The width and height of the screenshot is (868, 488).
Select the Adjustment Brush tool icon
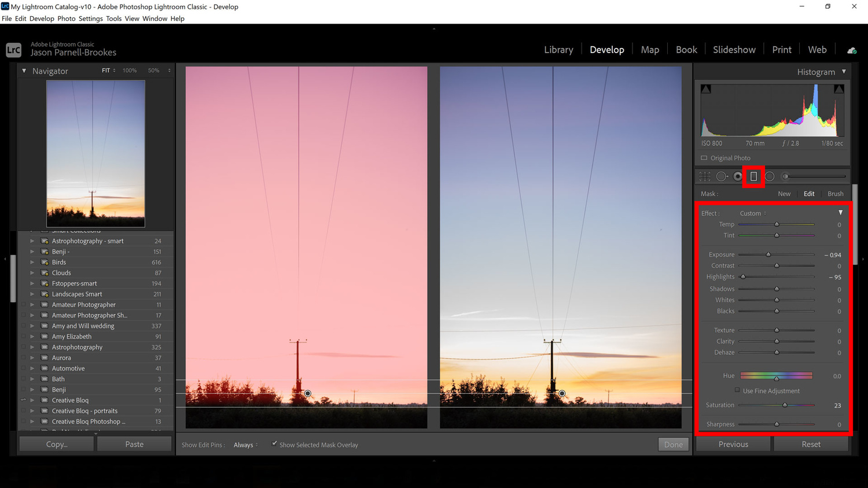815,176
